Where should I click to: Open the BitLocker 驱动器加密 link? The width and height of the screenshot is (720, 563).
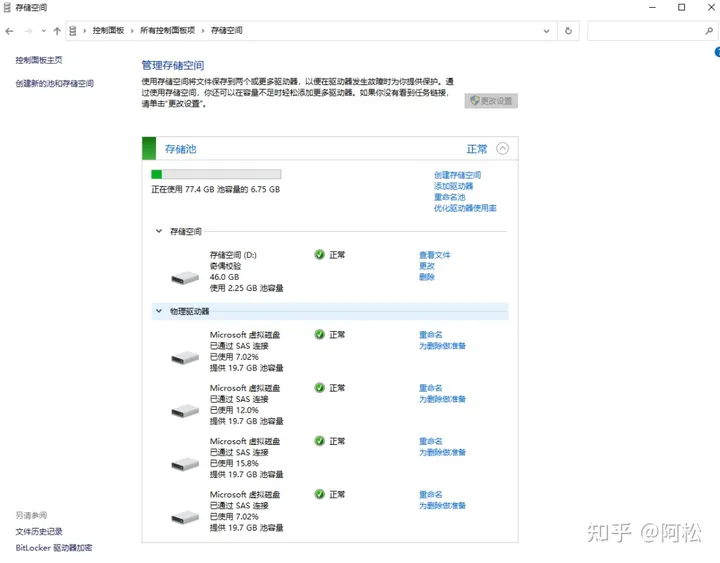pos(54,548)
